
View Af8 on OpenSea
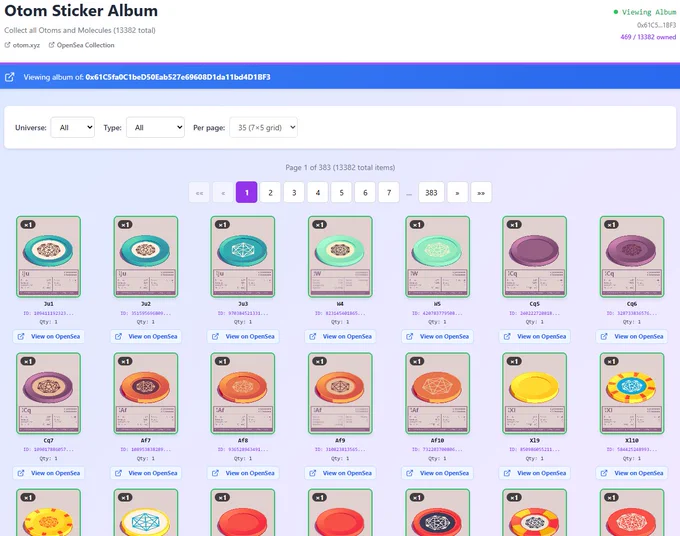[243, 473]
